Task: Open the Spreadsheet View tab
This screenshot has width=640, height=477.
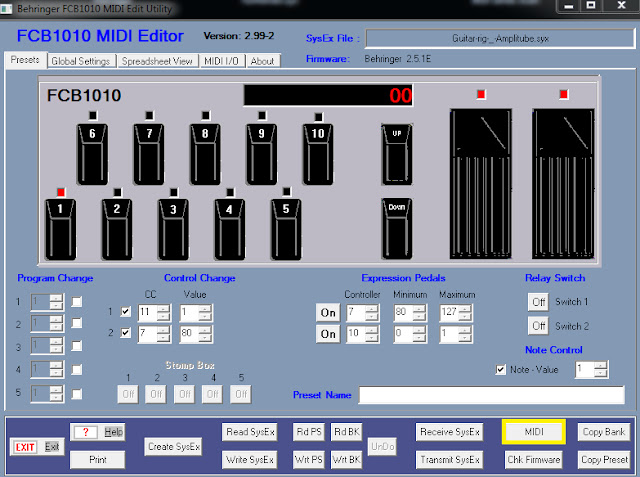Action: 157,61
